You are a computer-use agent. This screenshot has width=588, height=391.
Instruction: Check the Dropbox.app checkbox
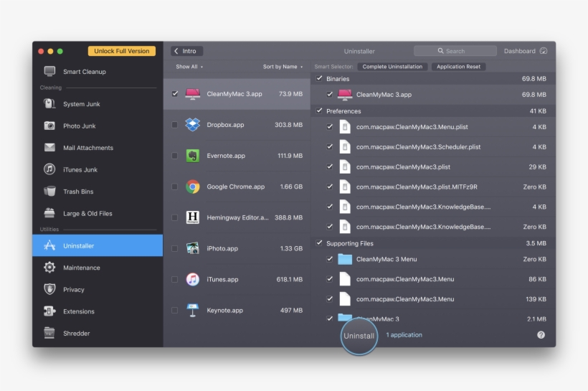tap(175, 125)
